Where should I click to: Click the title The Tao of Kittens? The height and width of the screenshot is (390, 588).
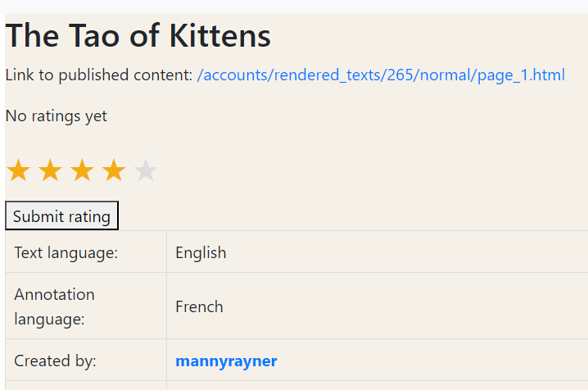(138, 36)
